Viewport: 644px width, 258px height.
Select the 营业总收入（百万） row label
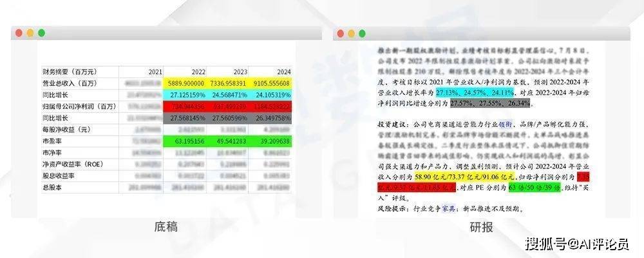80,84
